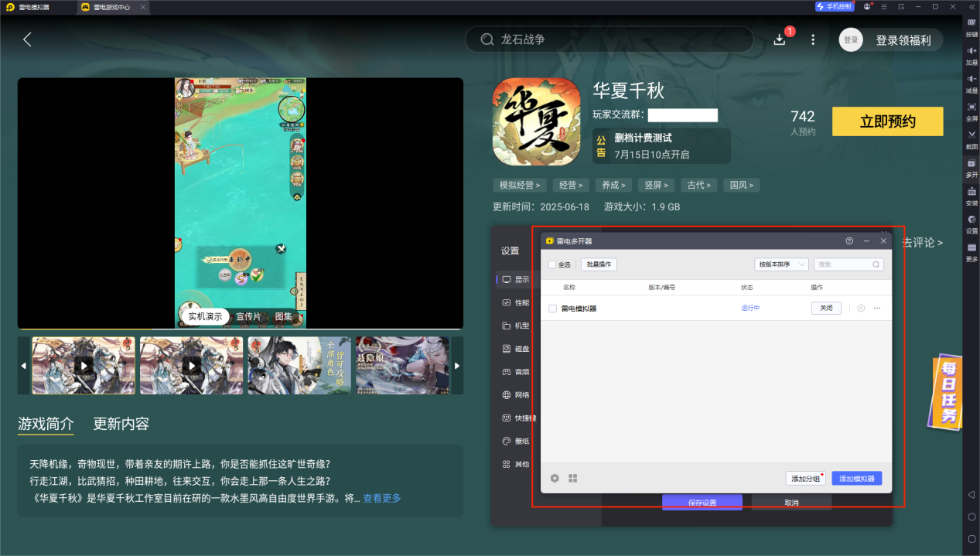The height and width of the screenshot is (556, 980).
Task: Follow the 去评论 link
Action: pyautogui.click(x=922, y=242)
